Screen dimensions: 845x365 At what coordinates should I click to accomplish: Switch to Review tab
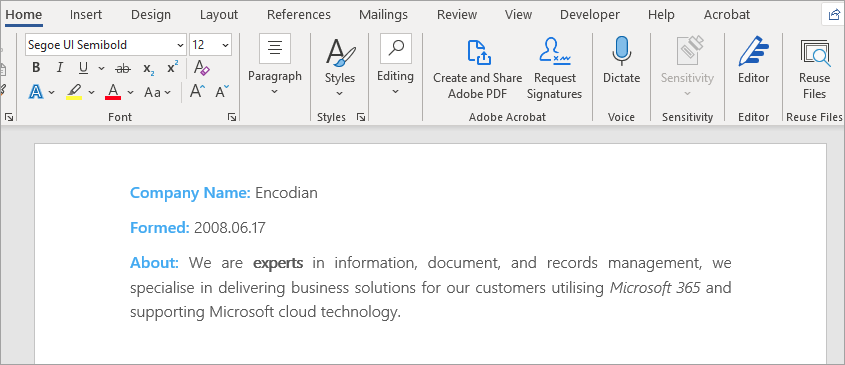click(x=457, y=15)
